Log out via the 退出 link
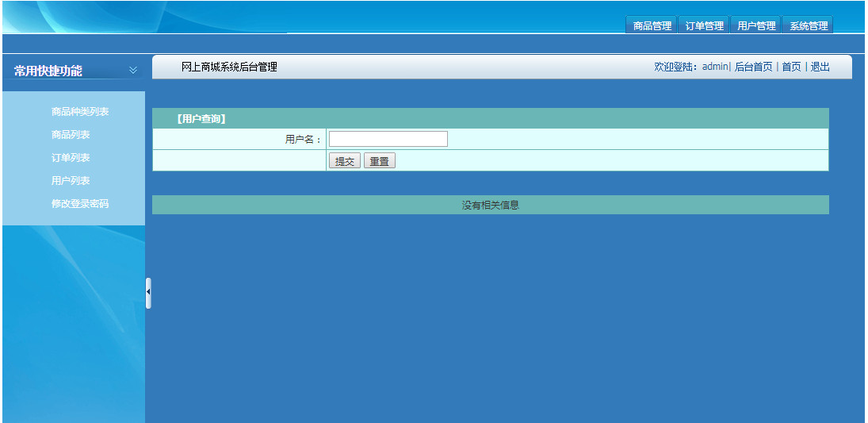 (820, 67)
